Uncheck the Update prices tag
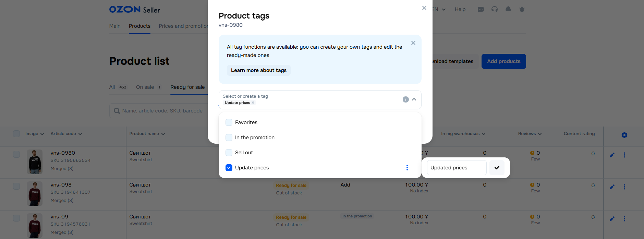The image size is (644, 239). 229,168
